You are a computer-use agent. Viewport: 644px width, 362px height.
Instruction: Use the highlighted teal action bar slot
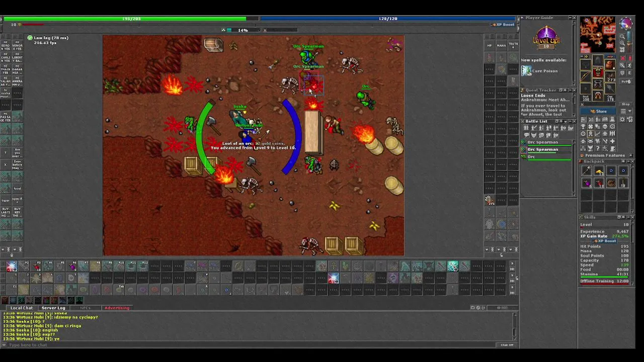[453, 266]
